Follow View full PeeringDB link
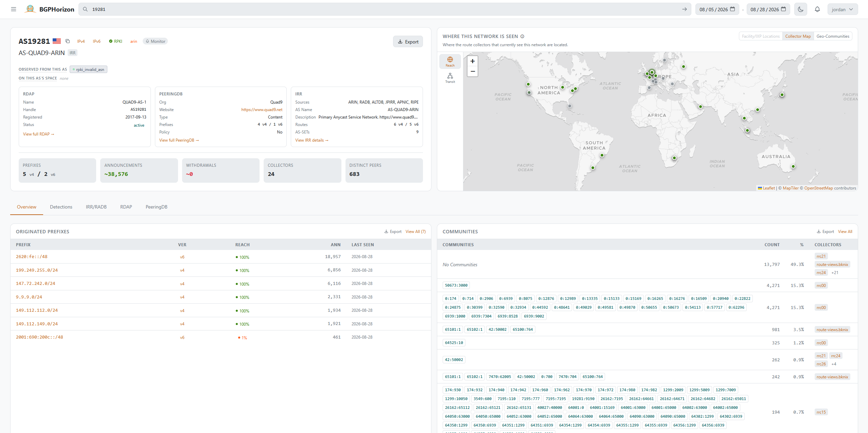This screenshot has height=433, width=868. [x=179, y=140]
